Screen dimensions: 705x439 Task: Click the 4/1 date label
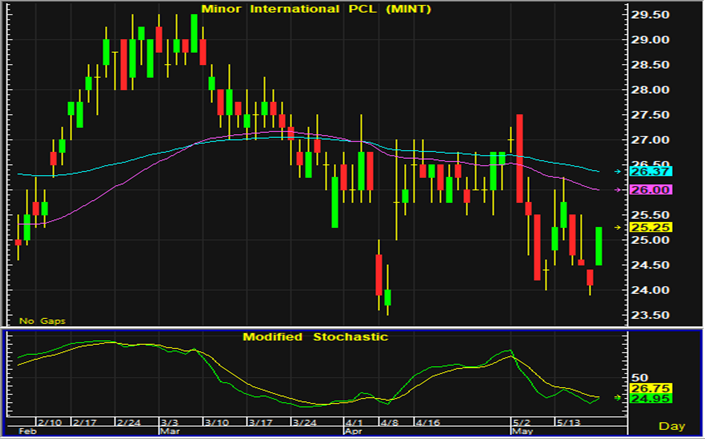pyautogui.click(x=354, y=422)
